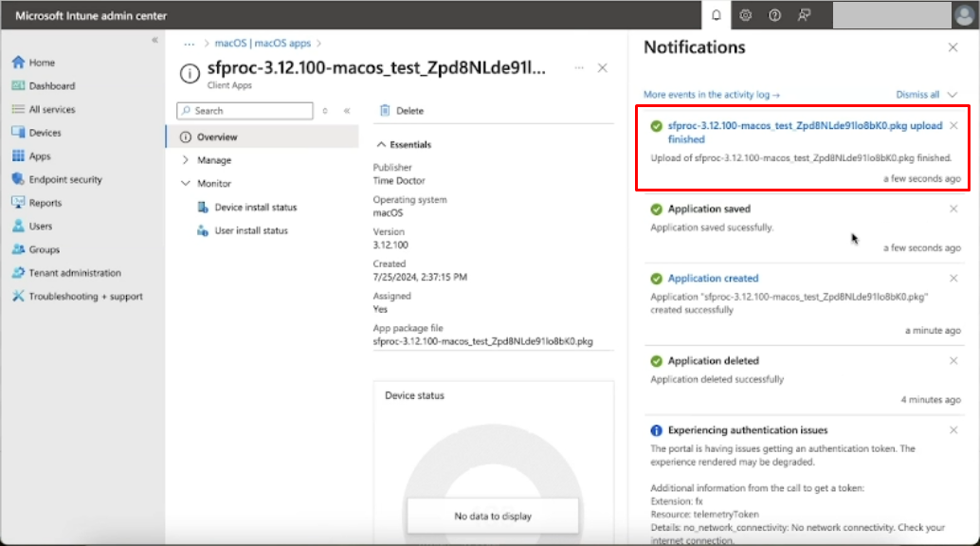
Task: Click the Groups sidebar icon
Action: pos(18,249)
